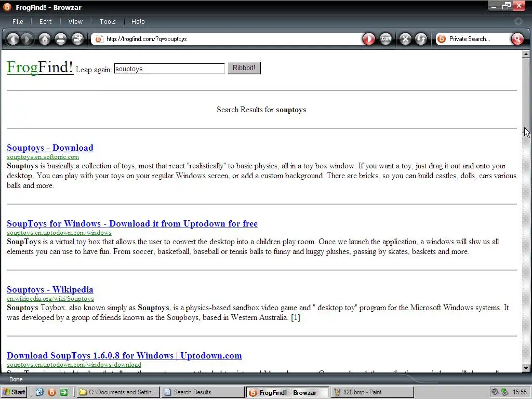Print the page with the printer icon

[61, 39]
